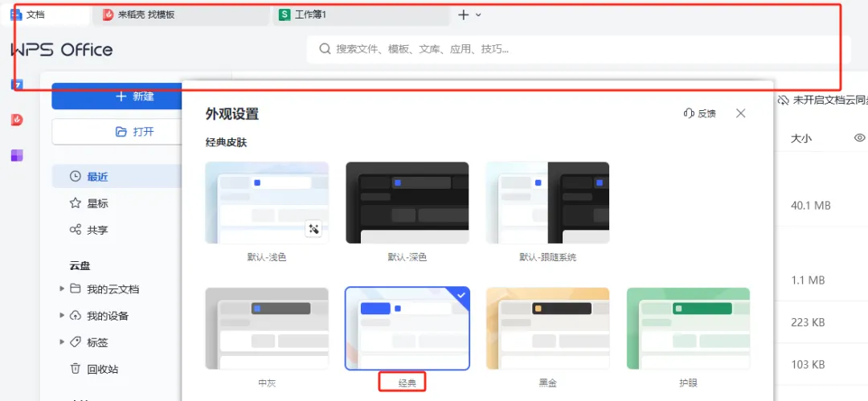Choose the 中灰 skin thumbnail
This screenshot has width=868, height=401.
coord(267,329)
